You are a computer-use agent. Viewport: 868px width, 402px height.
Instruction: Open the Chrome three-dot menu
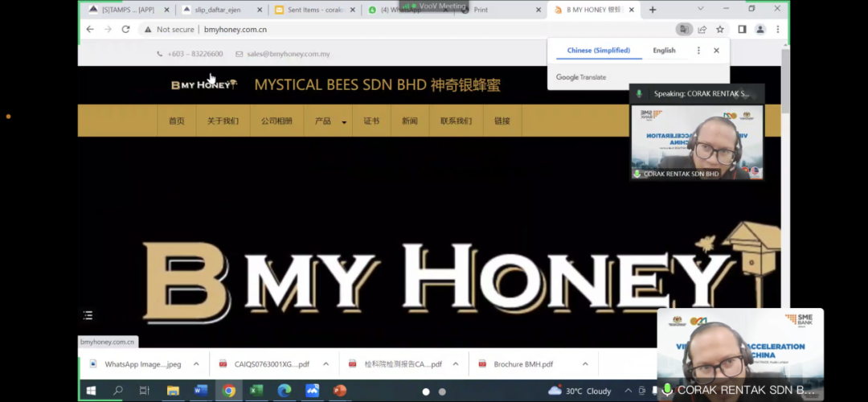coord(778,30)
